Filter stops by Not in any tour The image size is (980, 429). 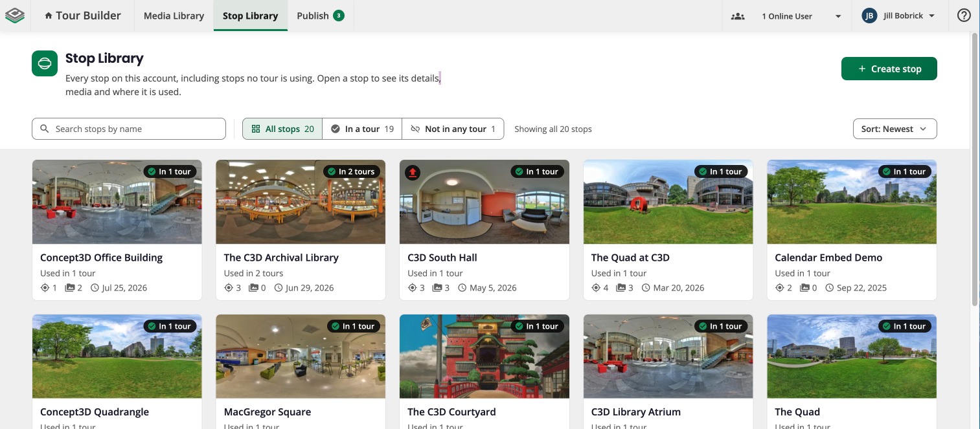coord(453,129)
